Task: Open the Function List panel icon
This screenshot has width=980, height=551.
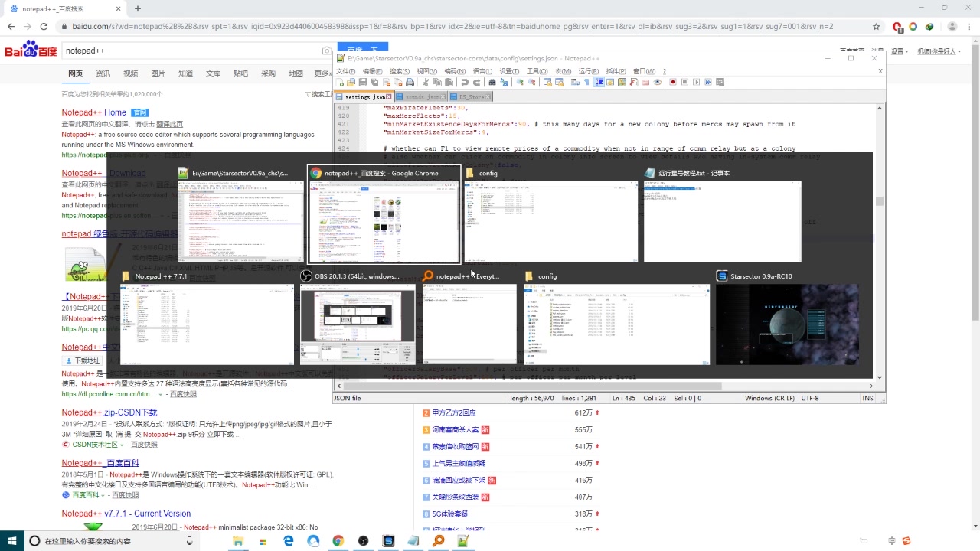Action: [x=633, y=82]
